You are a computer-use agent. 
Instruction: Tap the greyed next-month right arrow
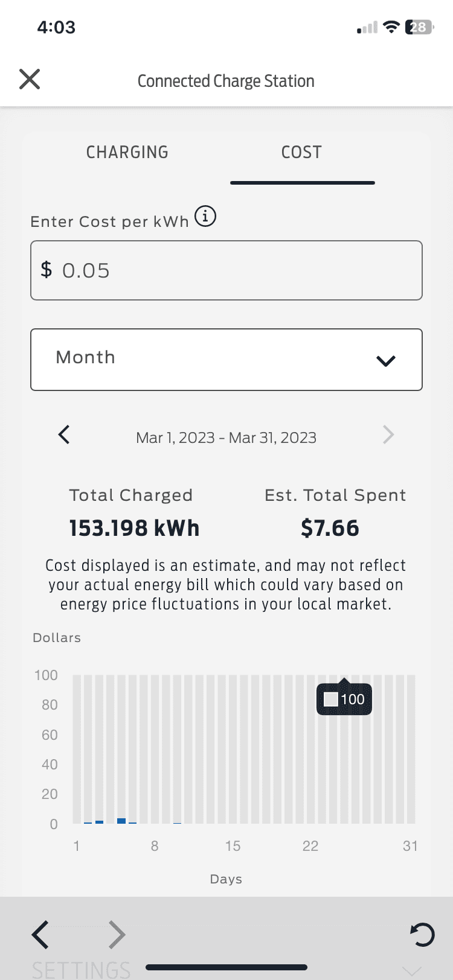(388, 434)
